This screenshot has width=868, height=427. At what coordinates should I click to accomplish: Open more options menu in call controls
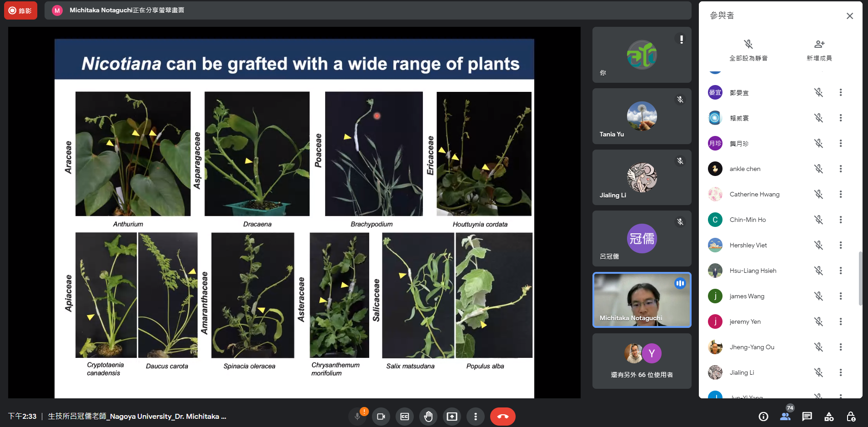tap(475, 417)
